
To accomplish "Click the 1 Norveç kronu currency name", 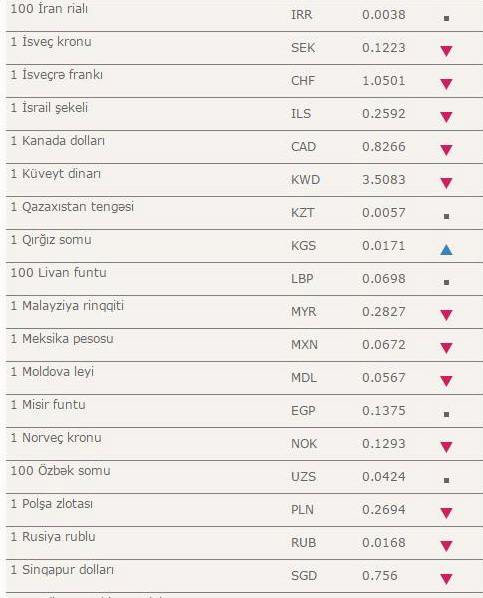I will tap(56, 438).
